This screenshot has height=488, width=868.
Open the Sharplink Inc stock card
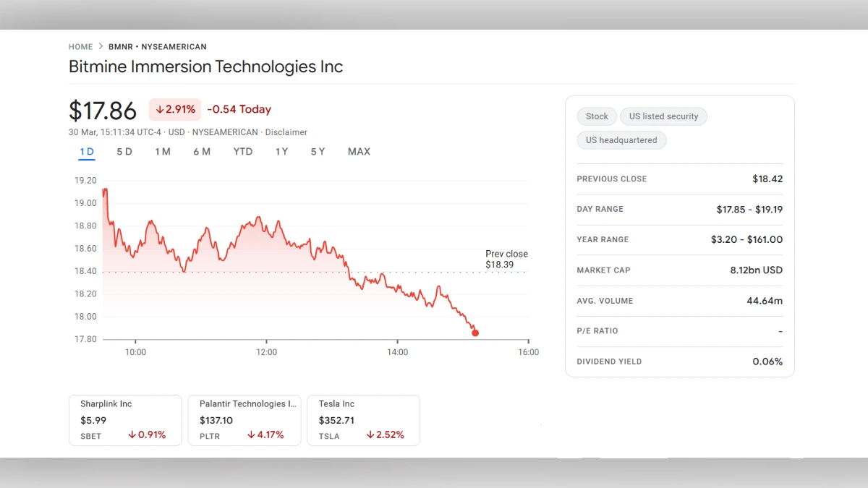[x=124, y=420]
